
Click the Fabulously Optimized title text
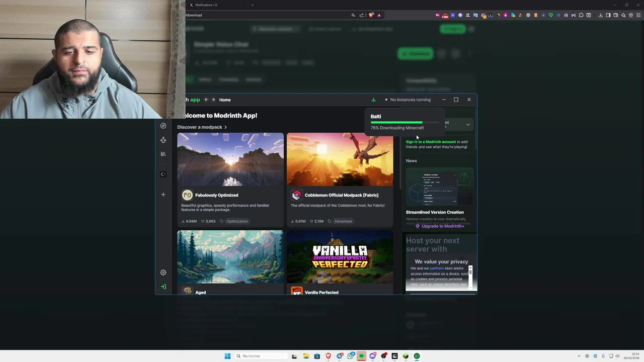pyautogui.click(x=217, y=195)
